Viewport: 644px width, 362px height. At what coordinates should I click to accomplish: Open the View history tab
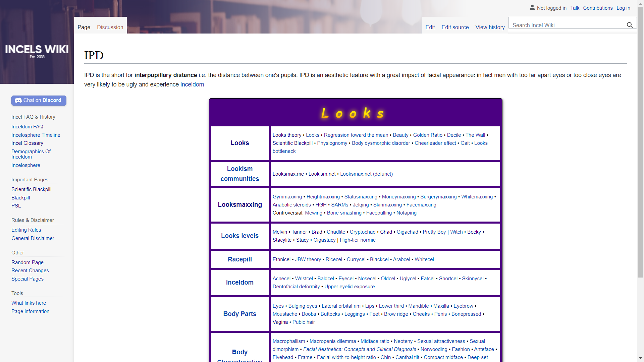[x=490, y=27]
